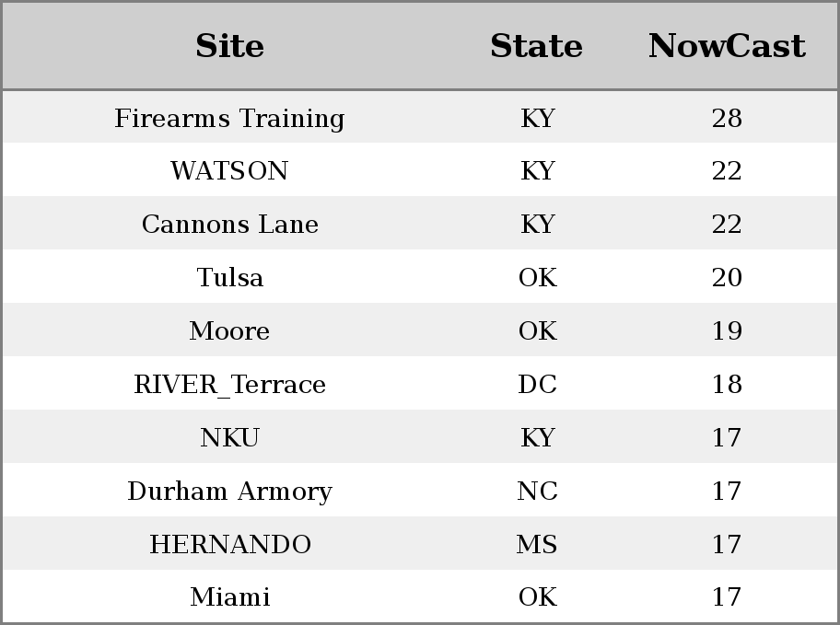
Task: Click the MS state cell
Action: tap(537, 544)
